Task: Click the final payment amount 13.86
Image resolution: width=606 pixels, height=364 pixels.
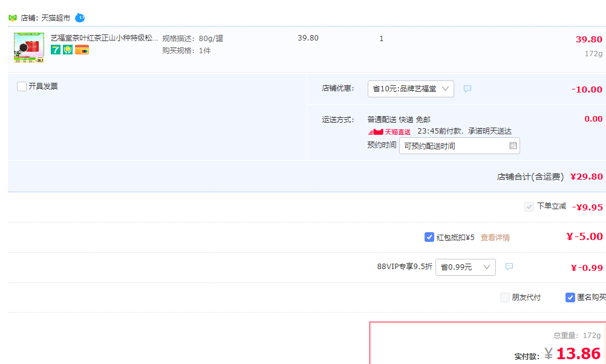Action: (578, 354)
